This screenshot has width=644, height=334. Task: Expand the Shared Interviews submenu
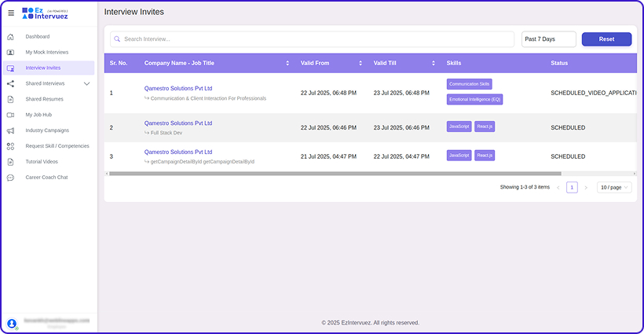point(86,83)
